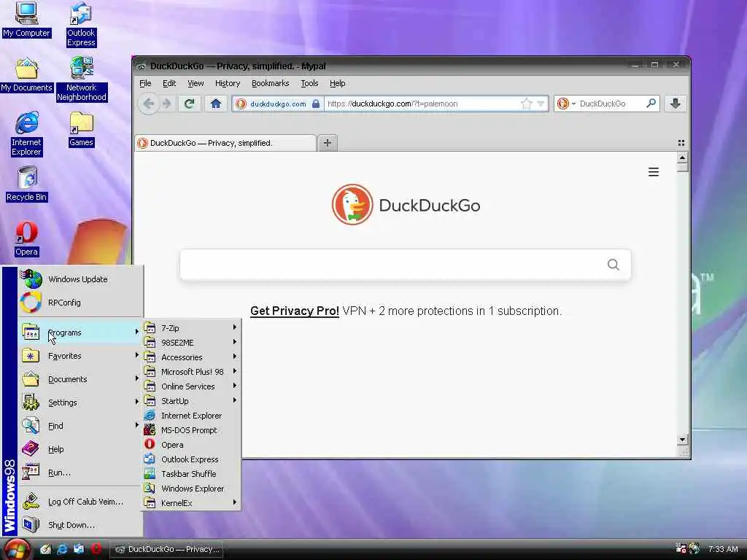The image size is (747, 560).
Task: Expand Settings submenu in Start menu
Action: 80,402
